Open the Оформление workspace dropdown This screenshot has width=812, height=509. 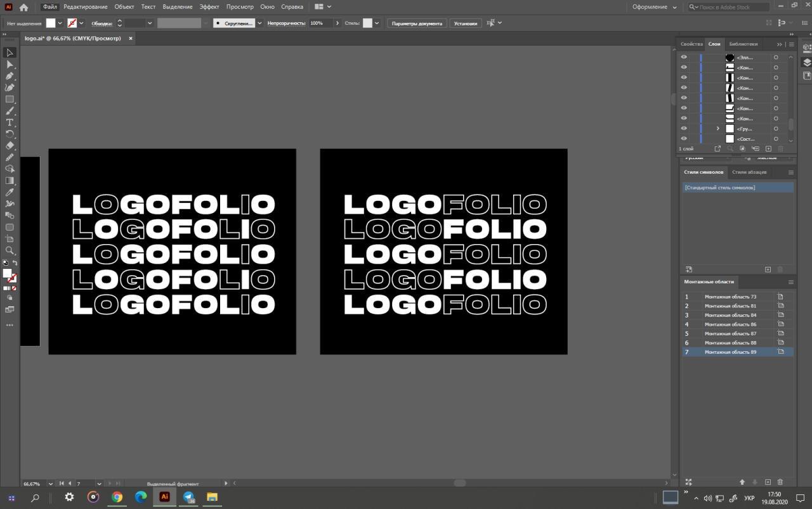click(655, 7)
